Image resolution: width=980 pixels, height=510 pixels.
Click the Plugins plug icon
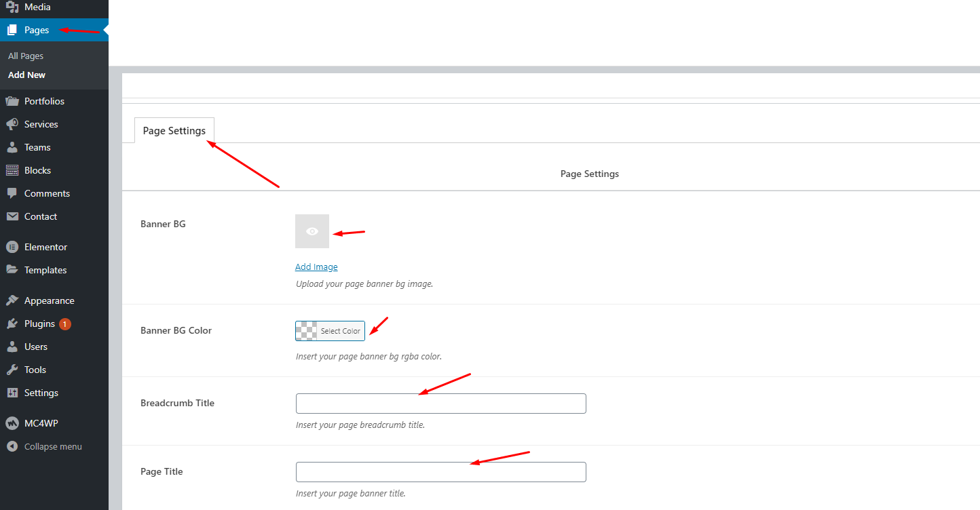pyautogui.click(x=12, y=323)
